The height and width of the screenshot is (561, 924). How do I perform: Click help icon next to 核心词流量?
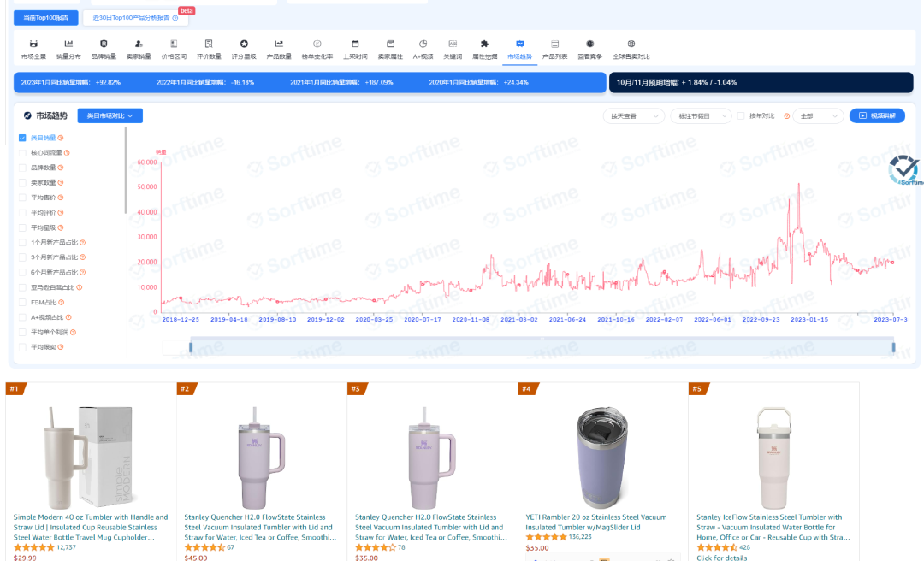67,152
